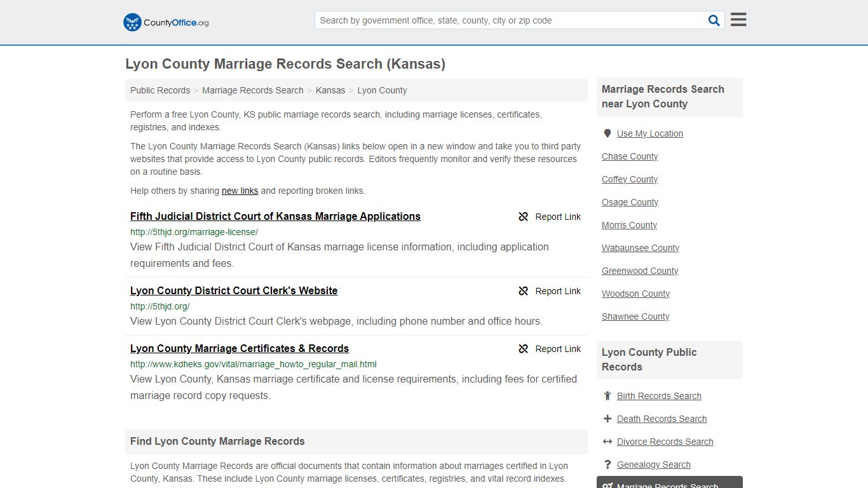This screenshot has width=868, height=488.
Task: Open Genealogy Search link
Action: point(653,464)
